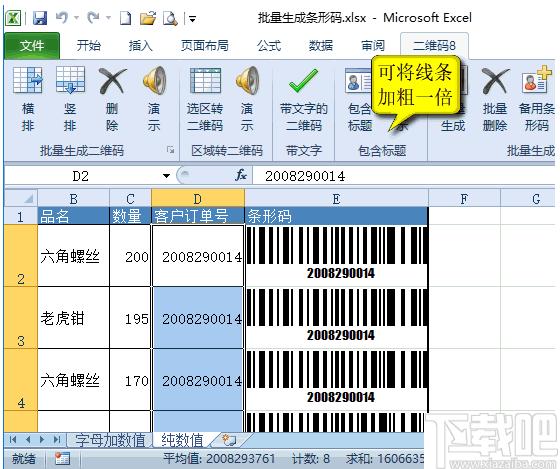Switch to the 插入 ribbon tab

tap(141, 46)
